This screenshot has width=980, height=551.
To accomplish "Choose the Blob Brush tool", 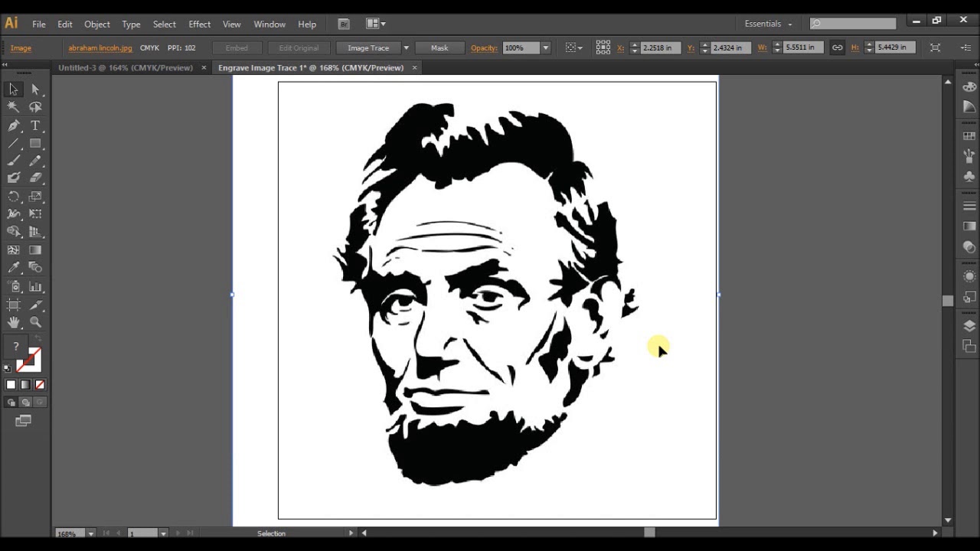I will coord(14,178).
